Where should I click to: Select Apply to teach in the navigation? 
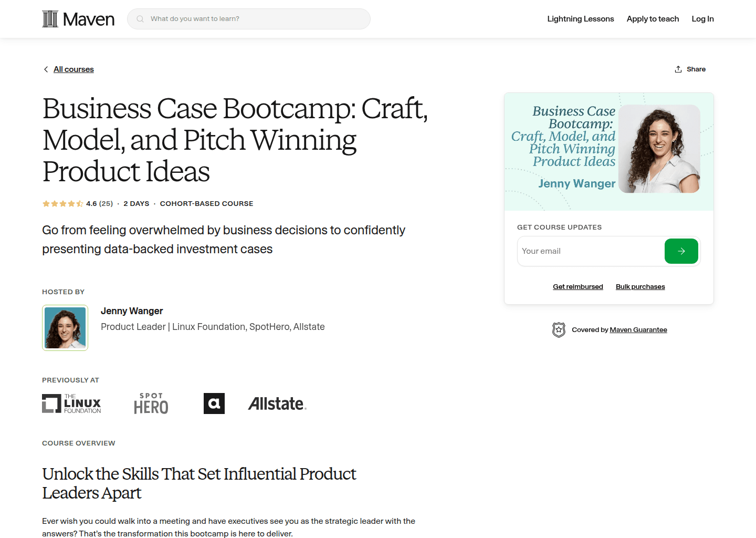[x=653, y=18]
